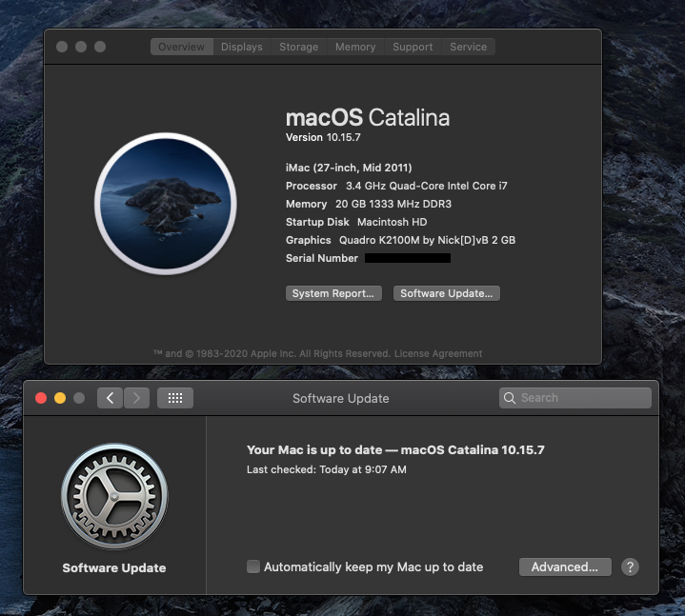Show all preferences with the grid icon

tap(175, 398)
